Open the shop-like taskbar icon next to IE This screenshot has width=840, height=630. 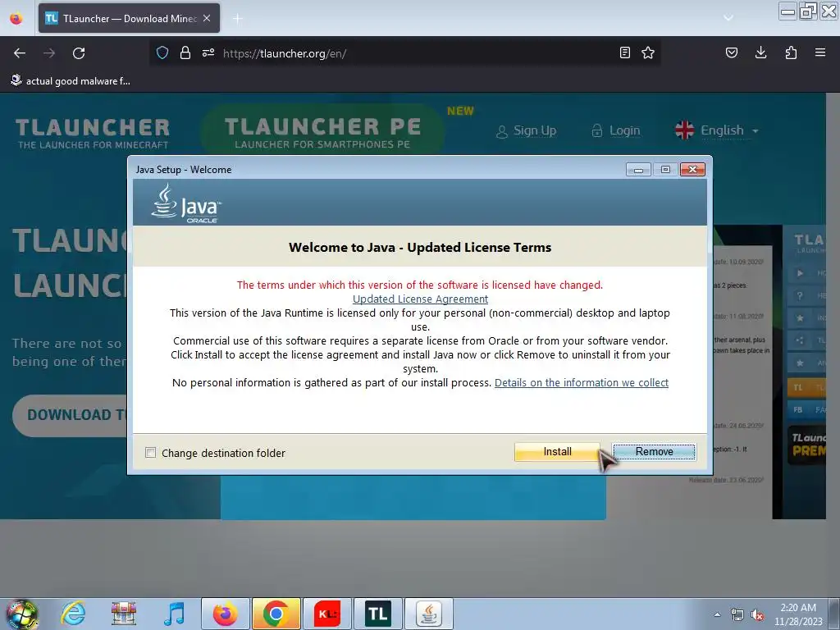point(124,614)
